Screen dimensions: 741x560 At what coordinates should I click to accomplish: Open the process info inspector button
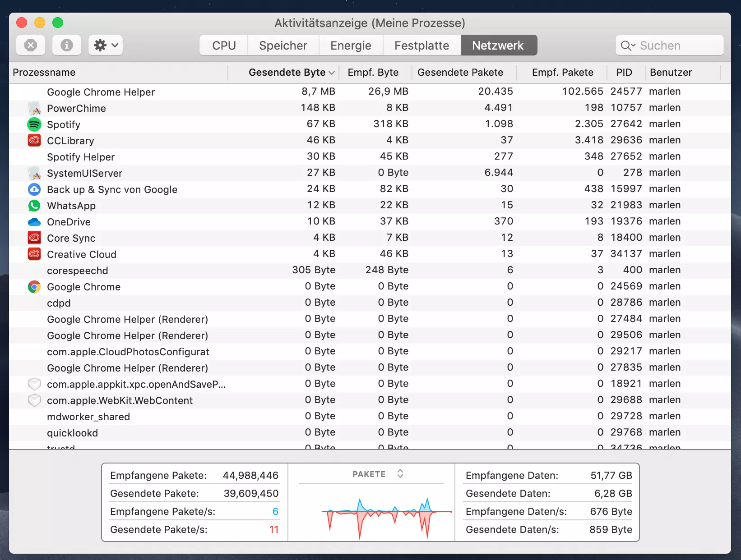coord(66,45)
